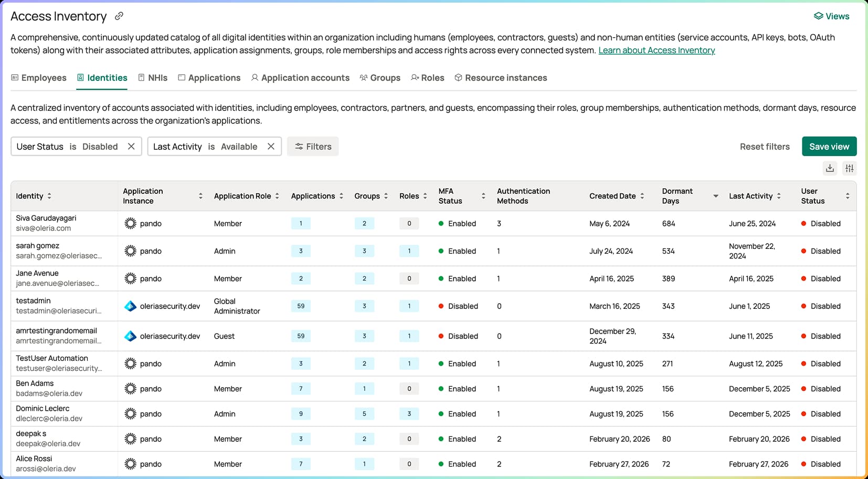Click User Status filter value Disabled
Screen dimensions: 868x479
[100, 147]
